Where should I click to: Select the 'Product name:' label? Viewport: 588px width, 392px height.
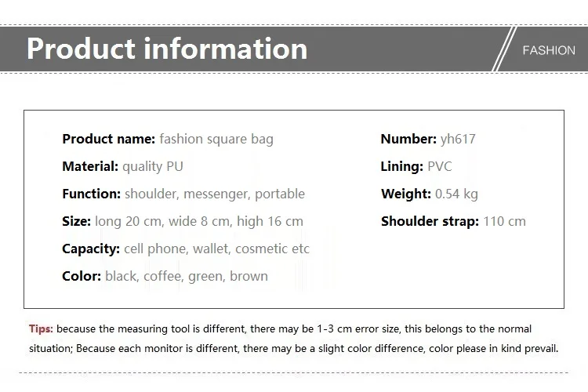[x=109, y=139]
